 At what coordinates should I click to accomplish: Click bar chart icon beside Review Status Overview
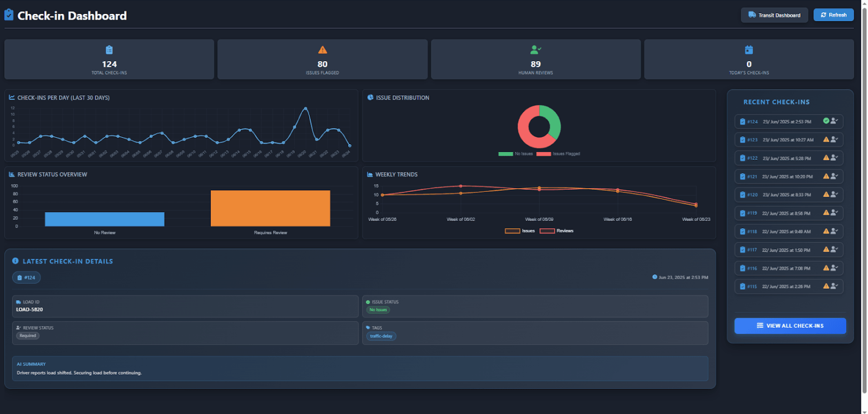tap(12, 174)
